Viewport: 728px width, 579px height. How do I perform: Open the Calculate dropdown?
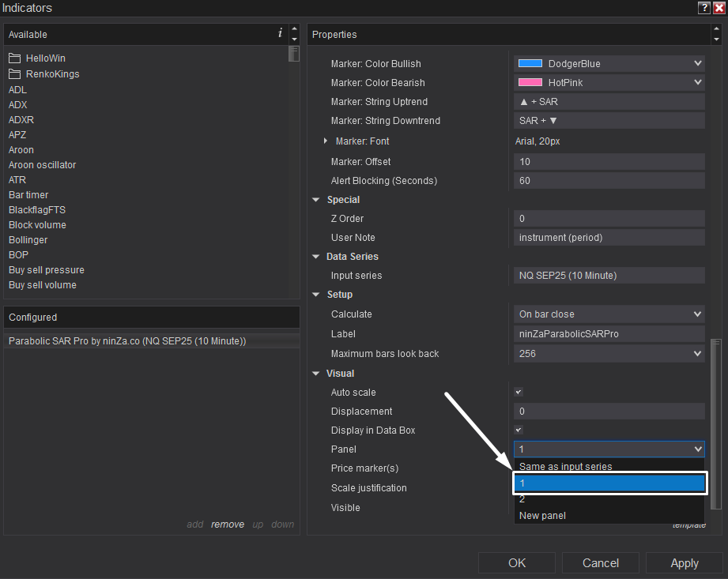(609, 314)
